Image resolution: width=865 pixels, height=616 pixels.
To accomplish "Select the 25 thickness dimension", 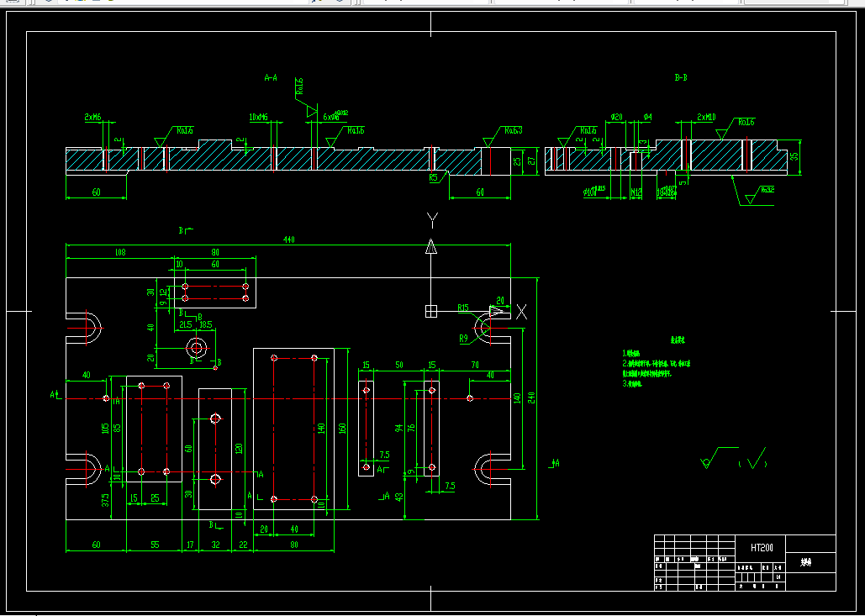I will click(517, 161).
